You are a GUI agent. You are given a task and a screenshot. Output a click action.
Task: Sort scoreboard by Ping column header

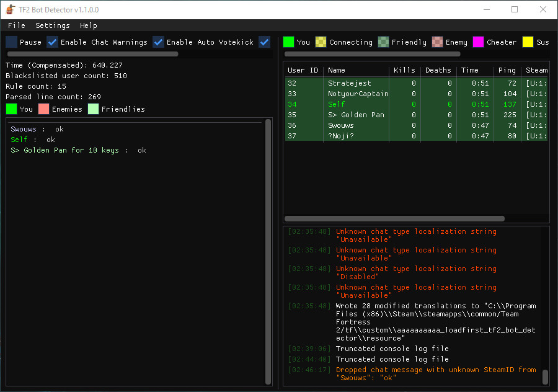click(507, 70)
